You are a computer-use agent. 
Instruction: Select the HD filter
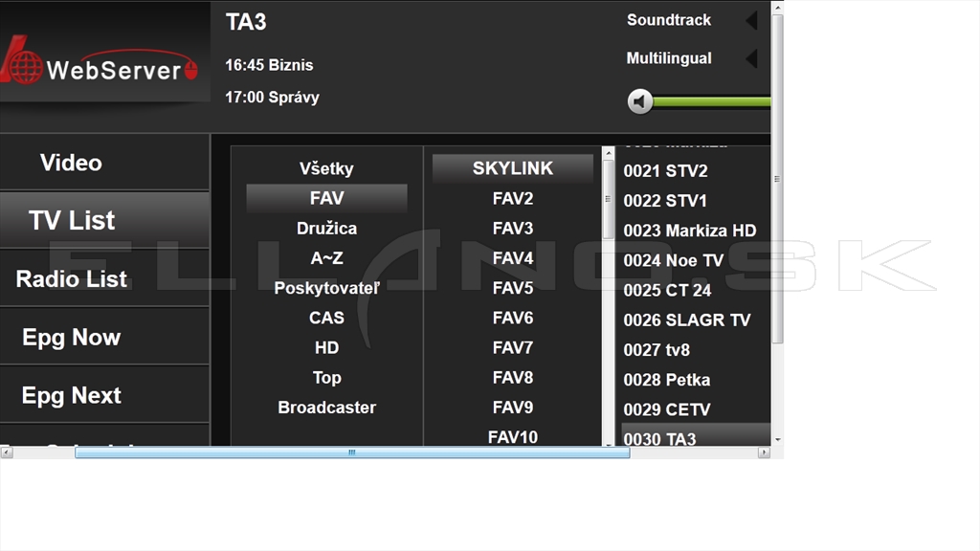click(326, 347)
